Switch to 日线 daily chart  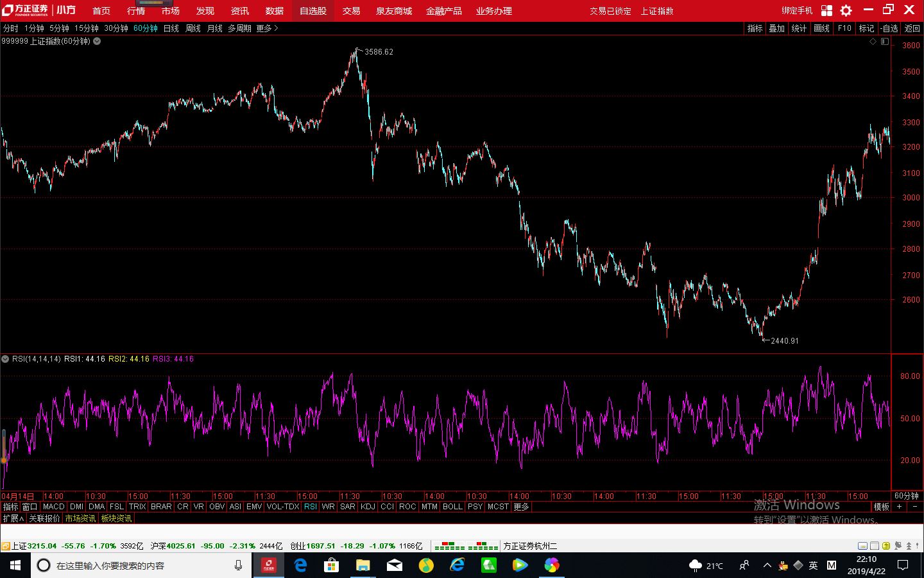(171, 28)
